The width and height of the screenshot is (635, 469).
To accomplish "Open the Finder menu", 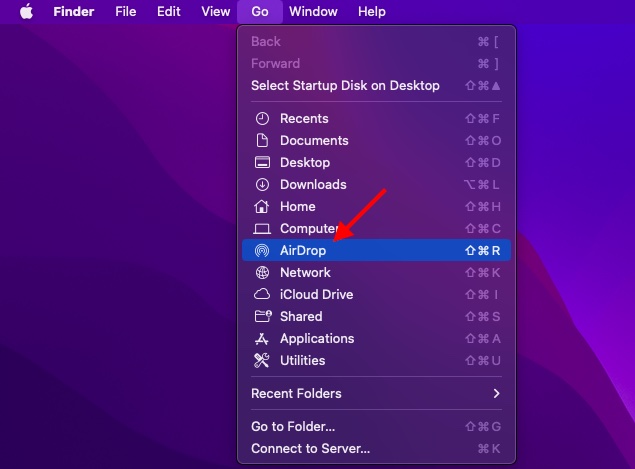I will (x=74, y=11).
